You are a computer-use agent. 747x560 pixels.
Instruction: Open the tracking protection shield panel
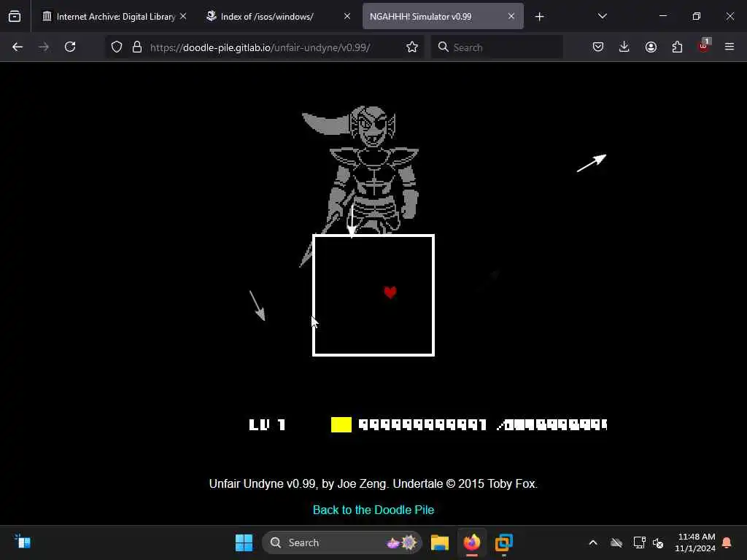coord(117,47)
